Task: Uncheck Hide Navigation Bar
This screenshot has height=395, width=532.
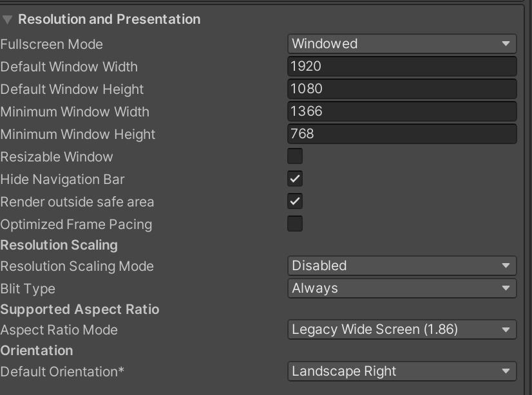Action: pyautogui.click(x=295, y=179)
